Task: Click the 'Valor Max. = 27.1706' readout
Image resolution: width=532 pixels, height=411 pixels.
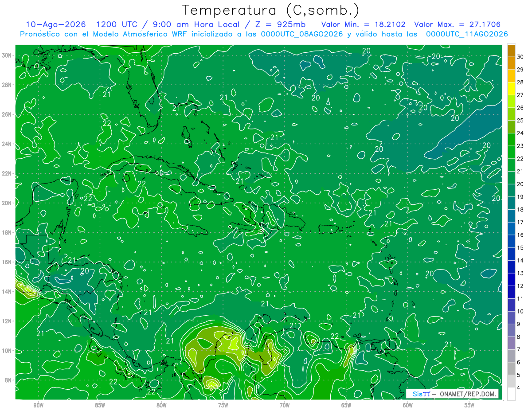Action: tap(458, 24)
